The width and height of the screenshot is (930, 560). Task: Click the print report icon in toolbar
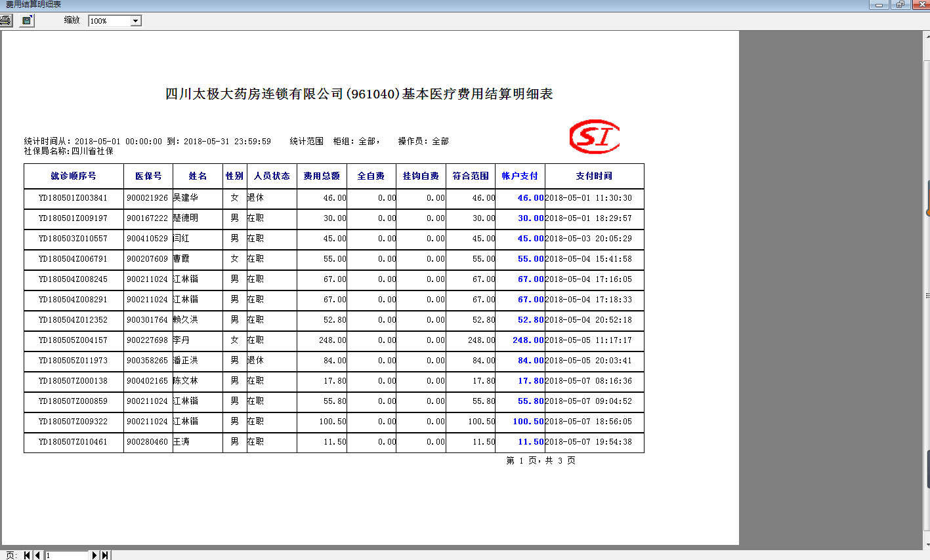(x=6, y=20)
